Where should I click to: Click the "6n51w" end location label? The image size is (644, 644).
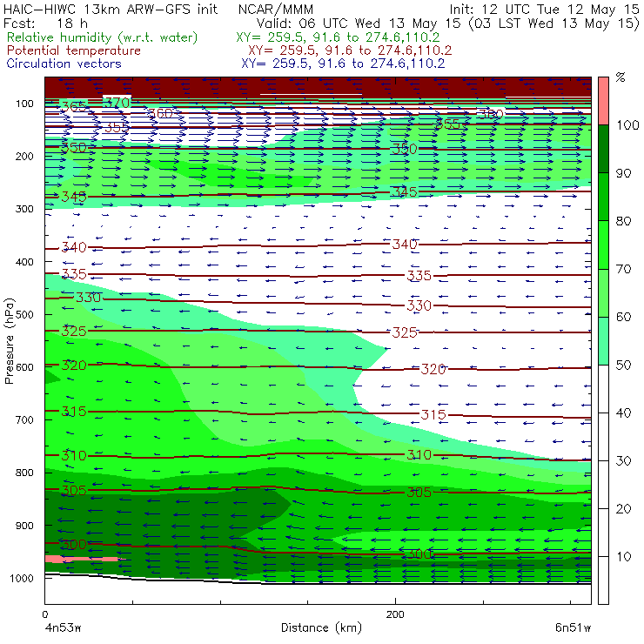[573, 627]
